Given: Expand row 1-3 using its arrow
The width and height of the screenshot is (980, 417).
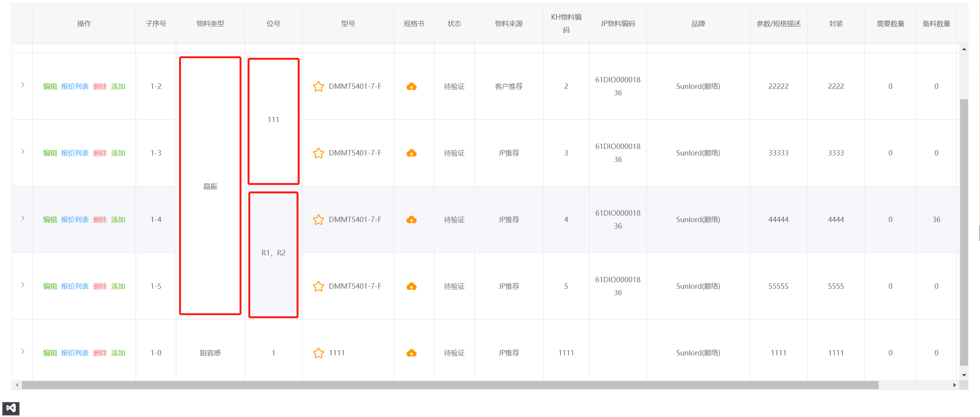Looking at the screenshot, I should tap(23, 151).
